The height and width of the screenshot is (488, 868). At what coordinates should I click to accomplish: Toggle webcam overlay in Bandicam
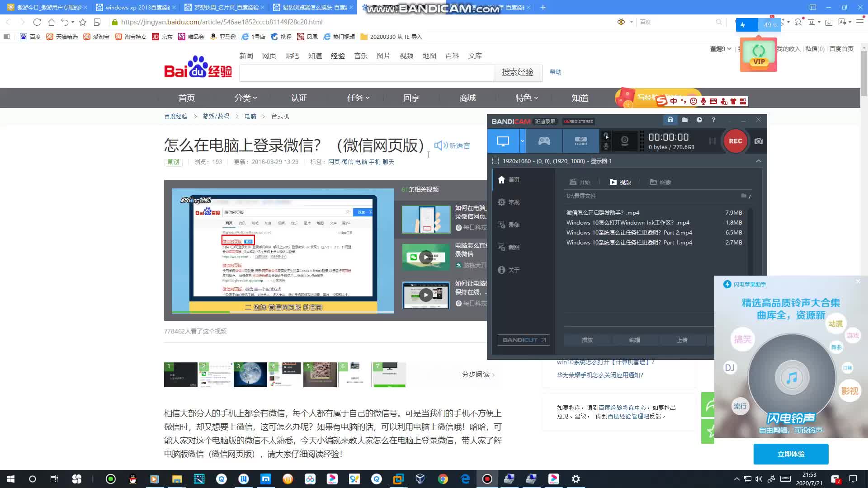(625, 141)
